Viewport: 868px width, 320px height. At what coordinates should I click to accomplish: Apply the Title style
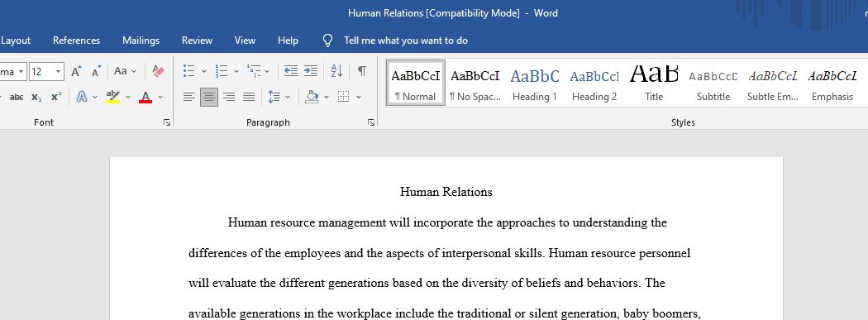click(654, 83)
